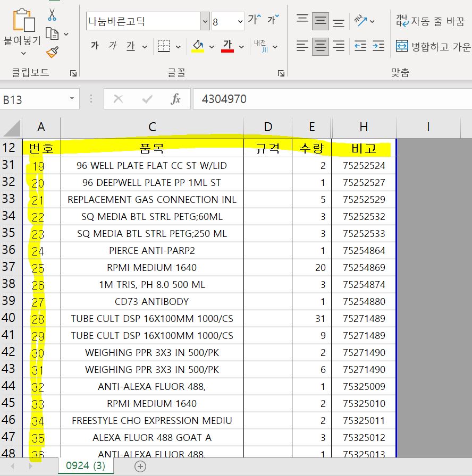The image size is (472, 476).
Task: Apply red font color 가
Action: click(x=227, y=46)
